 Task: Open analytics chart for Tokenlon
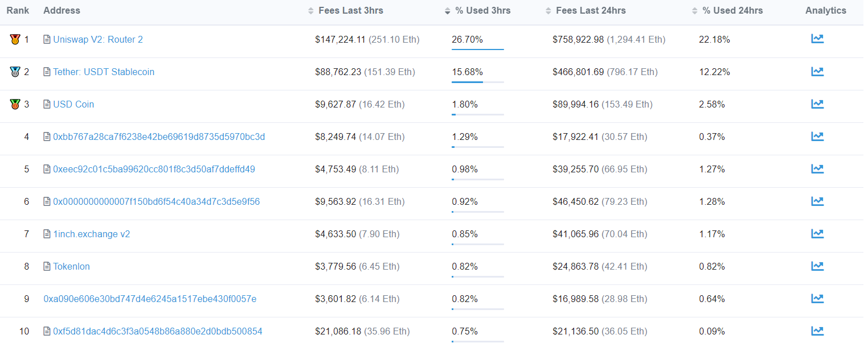pos(817,266)
